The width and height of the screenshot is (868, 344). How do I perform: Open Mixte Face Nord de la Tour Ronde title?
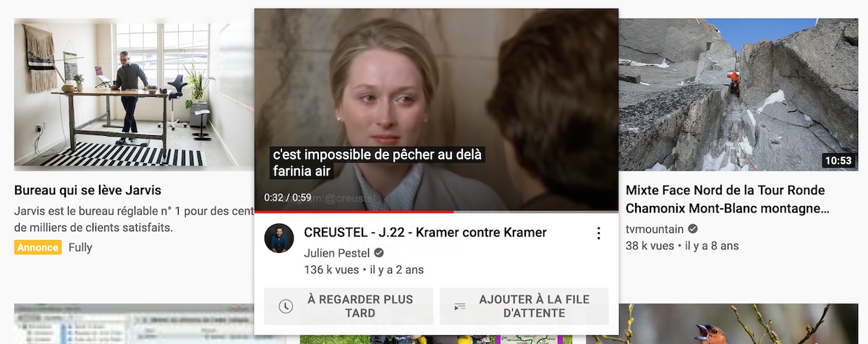click(727, 199)
